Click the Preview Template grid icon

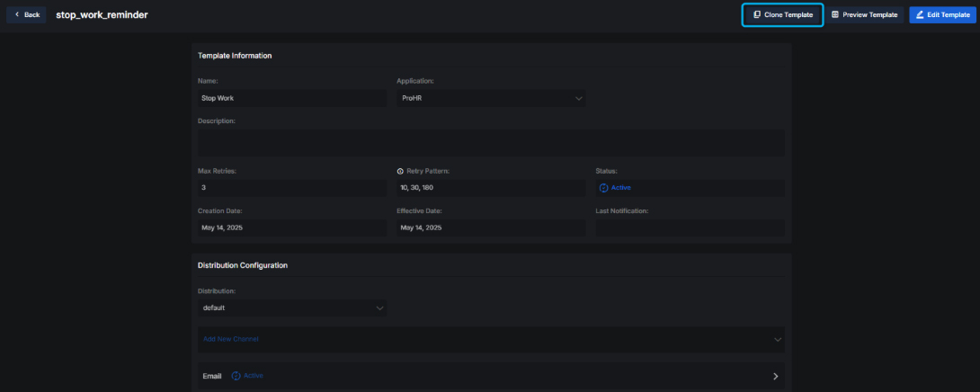point(835,14)
